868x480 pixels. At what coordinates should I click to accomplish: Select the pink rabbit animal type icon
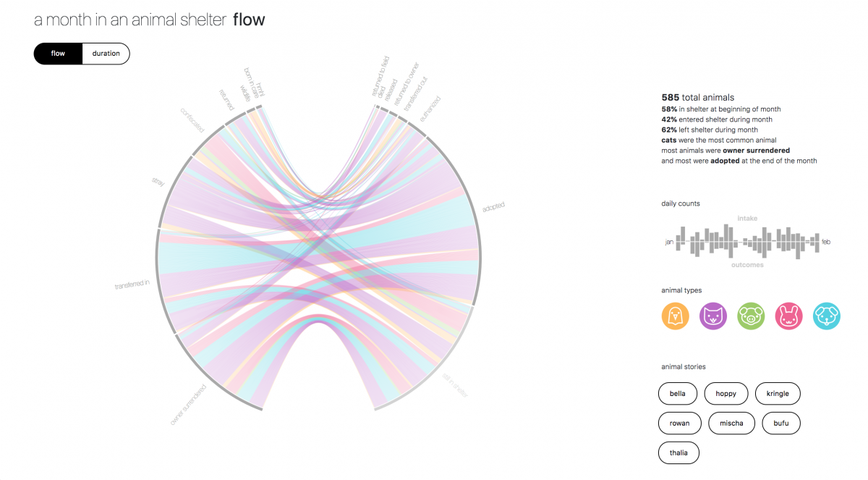coord(789,316)
